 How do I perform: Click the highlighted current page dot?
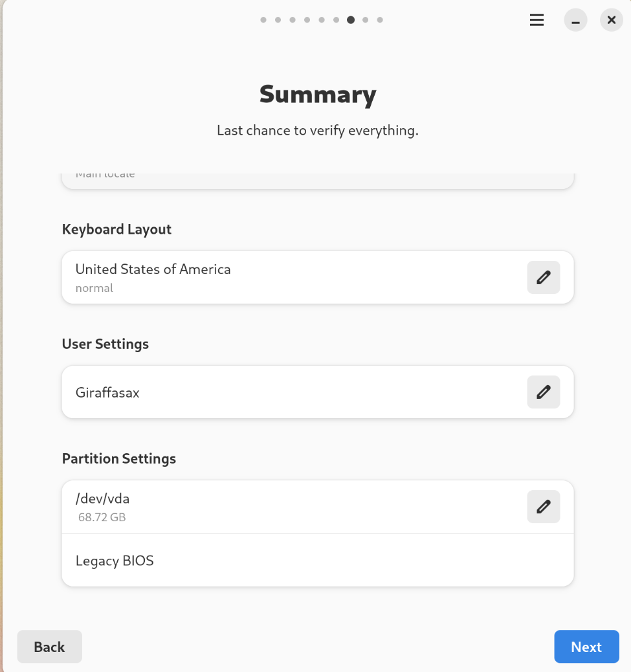click(351, 20)
